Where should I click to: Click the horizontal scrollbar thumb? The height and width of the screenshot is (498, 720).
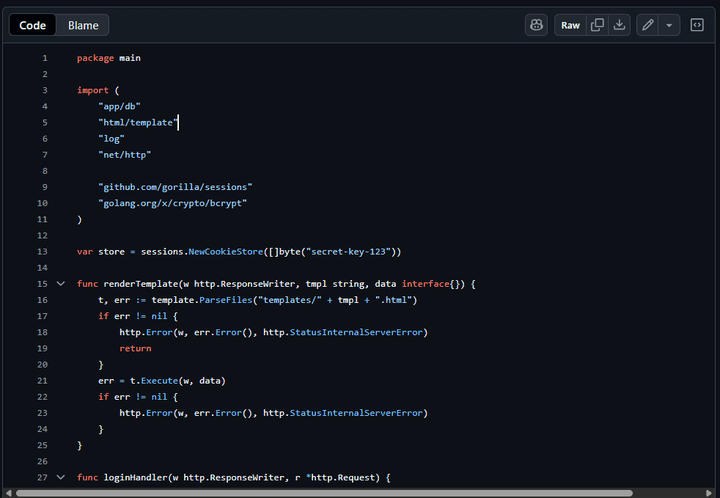click(324, 493)
